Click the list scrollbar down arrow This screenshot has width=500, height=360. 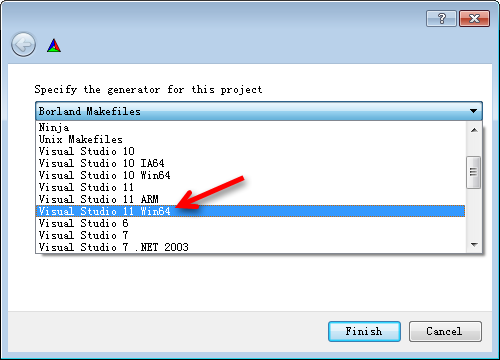[x=474, y=245]
